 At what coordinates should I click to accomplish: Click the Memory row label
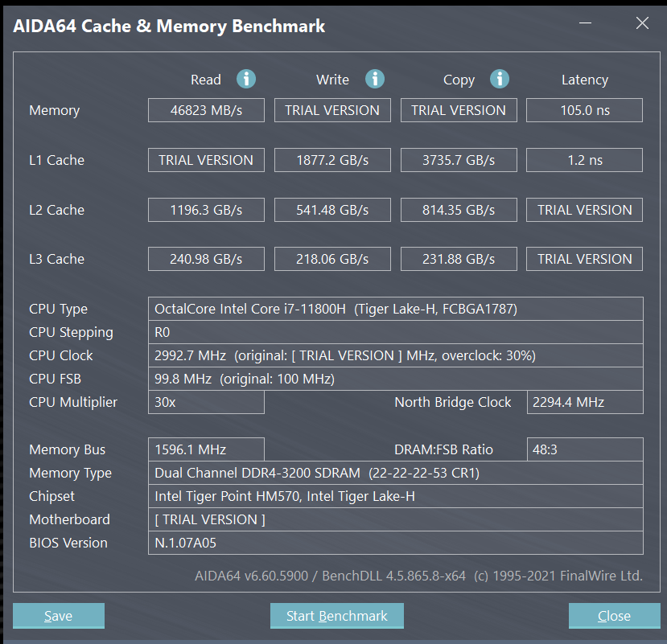pyautogui.click(x=55, y=111)
